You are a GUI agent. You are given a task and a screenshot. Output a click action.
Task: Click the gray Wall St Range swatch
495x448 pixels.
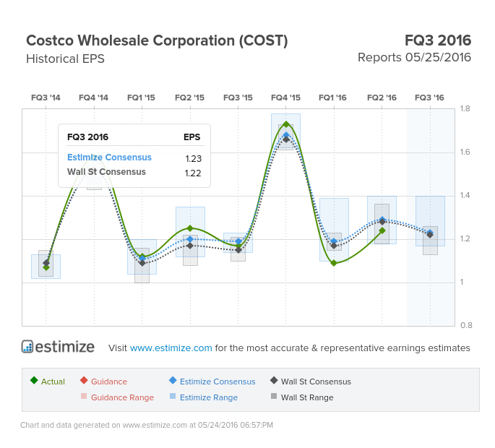274,396
